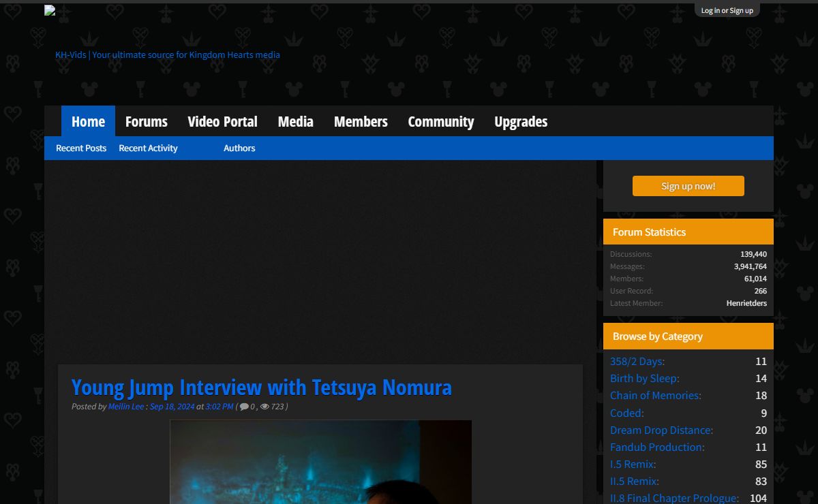Open KH-Vids site title link

(168, 54)
